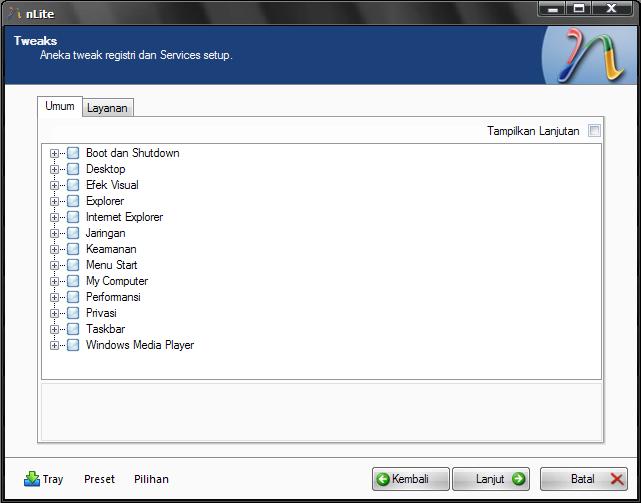The height and width of the screenshot is (503, 641).
Task: Open the Pilihan menu
Action: (x=151, y=479)
